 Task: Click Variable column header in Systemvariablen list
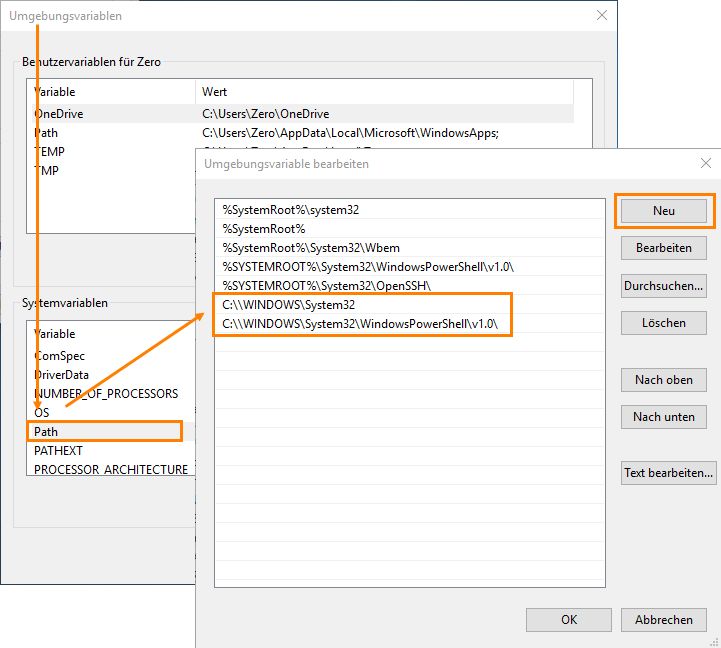click(111, 333)
